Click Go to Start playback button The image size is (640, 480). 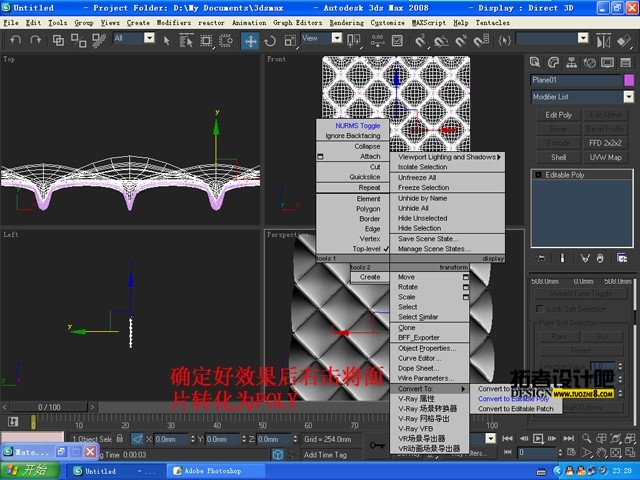507,438
